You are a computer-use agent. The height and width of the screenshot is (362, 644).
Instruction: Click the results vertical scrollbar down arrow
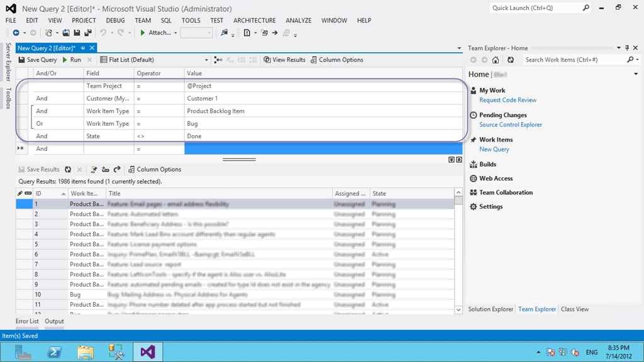coord(458,310)
